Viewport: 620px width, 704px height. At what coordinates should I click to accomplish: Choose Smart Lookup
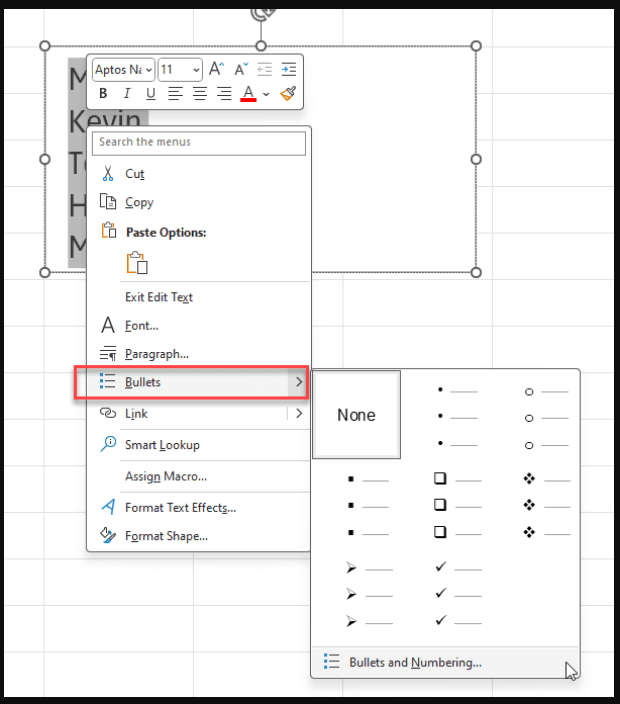(x=198, y=445)
